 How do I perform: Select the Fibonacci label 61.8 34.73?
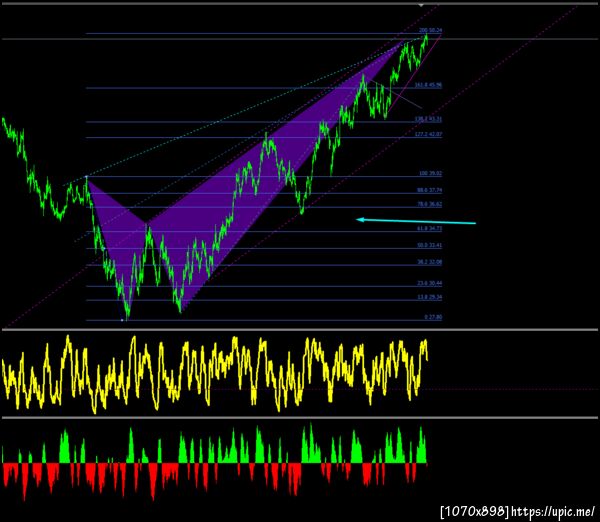click(429, 228)
